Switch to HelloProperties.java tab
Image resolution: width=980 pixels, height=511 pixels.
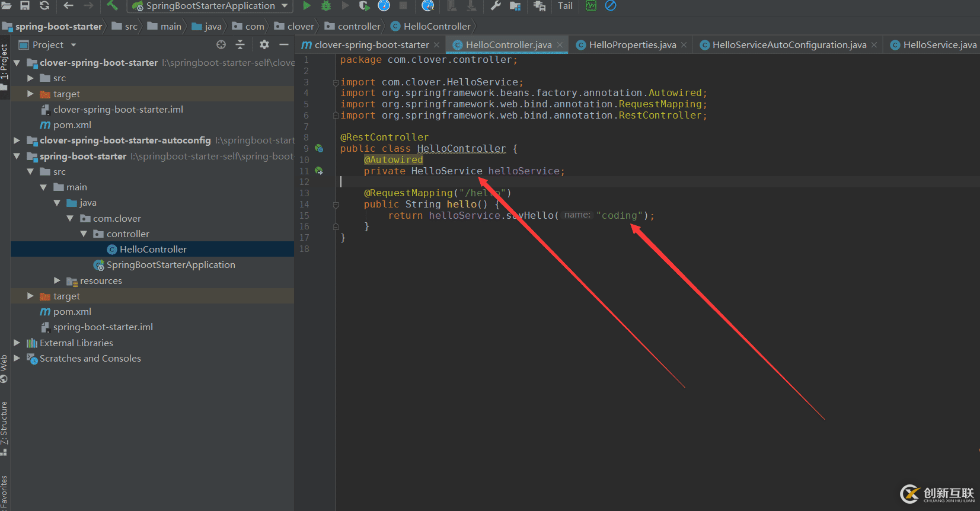pyautogui.click(x=632, y=45)
